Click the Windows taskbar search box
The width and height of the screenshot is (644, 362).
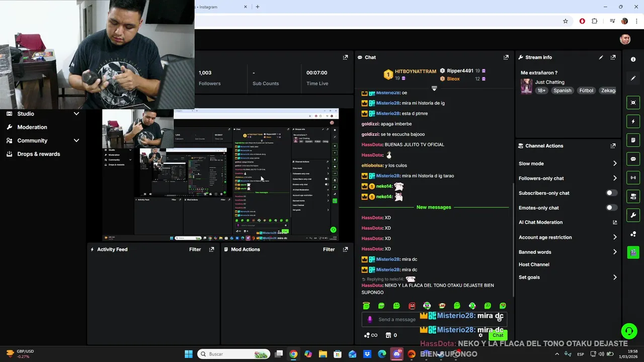tap(234, 354)
